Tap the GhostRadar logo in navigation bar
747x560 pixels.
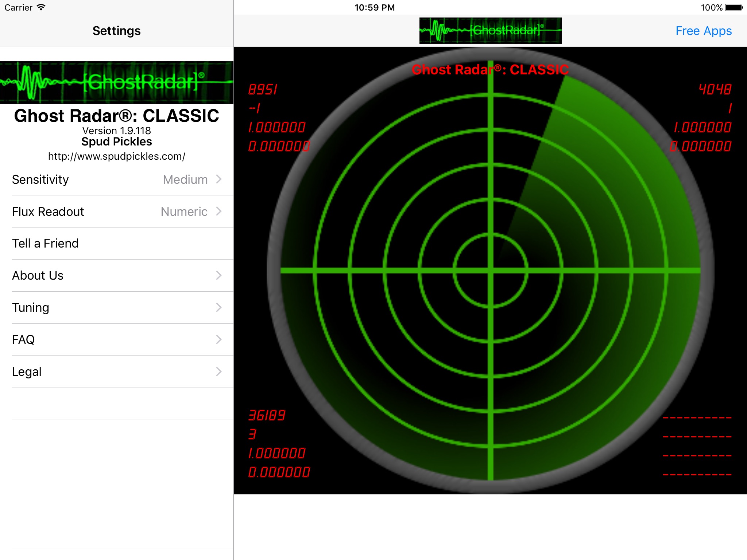point(490,31)
